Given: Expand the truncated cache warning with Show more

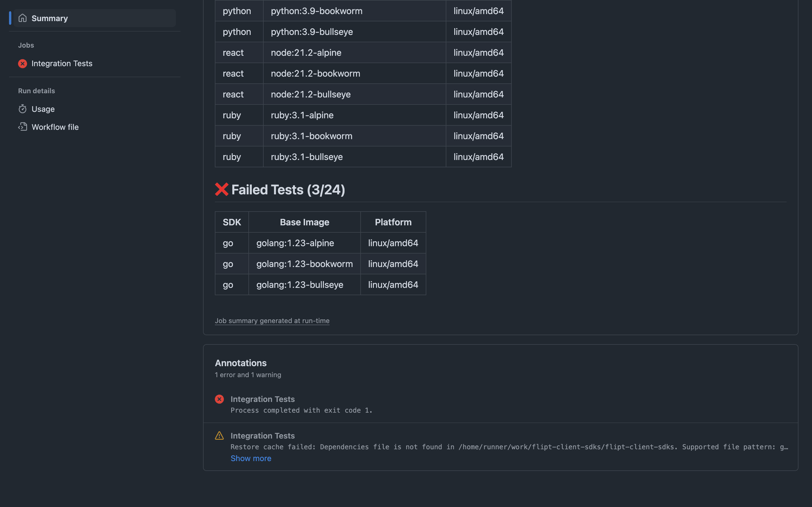Looking at the screenshot, I should click(x=251, y=458).
